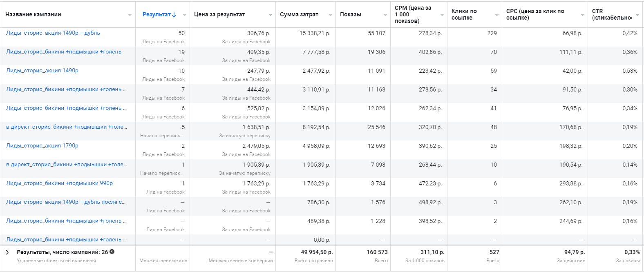Open campaign Лиды_сторис_бикини +подмышки 990р
644x272 pixels.
[59, 183]
